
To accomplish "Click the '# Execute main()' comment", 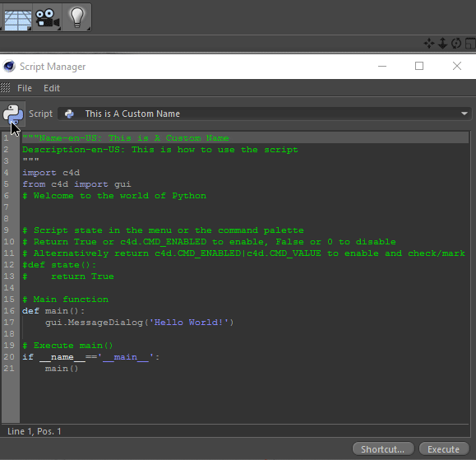I will click(x=67, y=346).
